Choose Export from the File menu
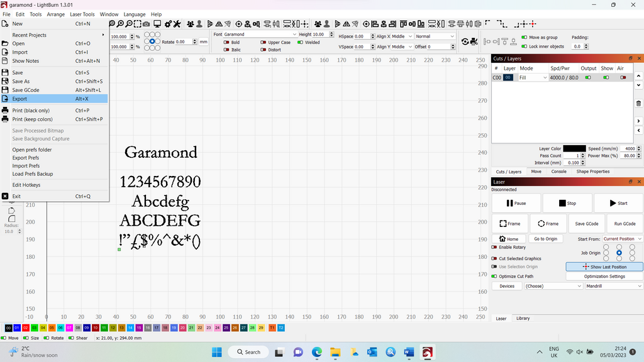This screenshot has height=362, width=644. tap(19, 99)
